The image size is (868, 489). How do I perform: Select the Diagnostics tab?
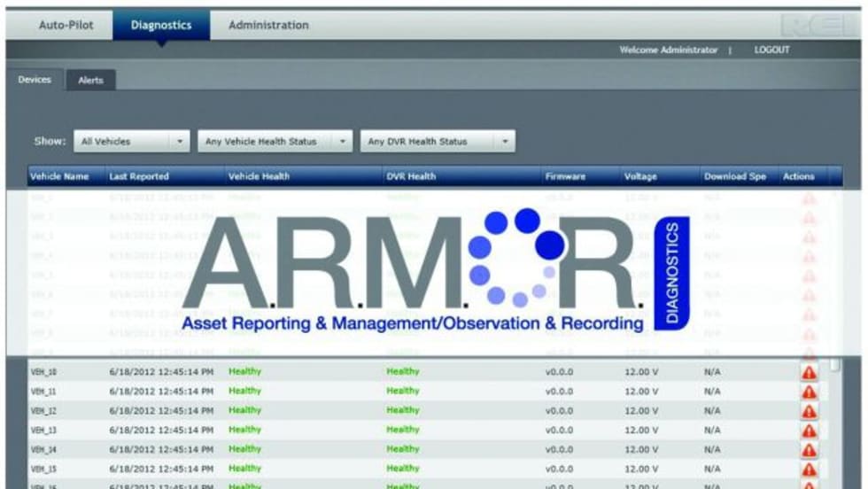click(161, 26)
